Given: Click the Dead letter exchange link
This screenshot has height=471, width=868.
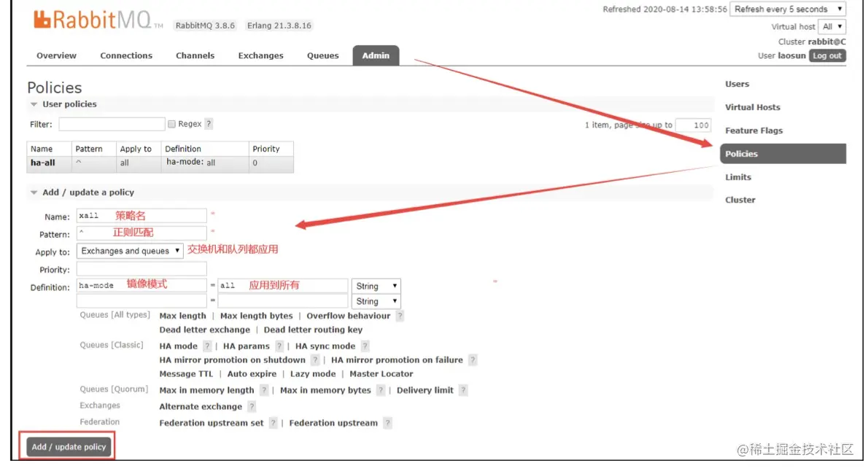Looking at the screenshot, I should coord(204,330).
